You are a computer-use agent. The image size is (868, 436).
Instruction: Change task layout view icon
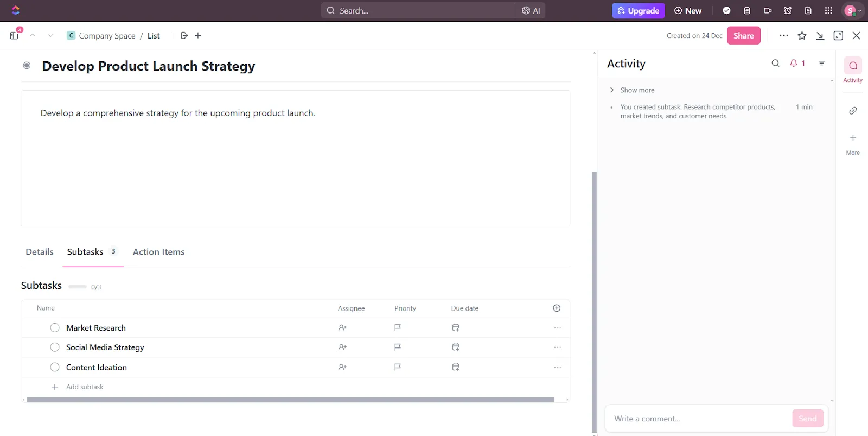(x=838, y=36)
